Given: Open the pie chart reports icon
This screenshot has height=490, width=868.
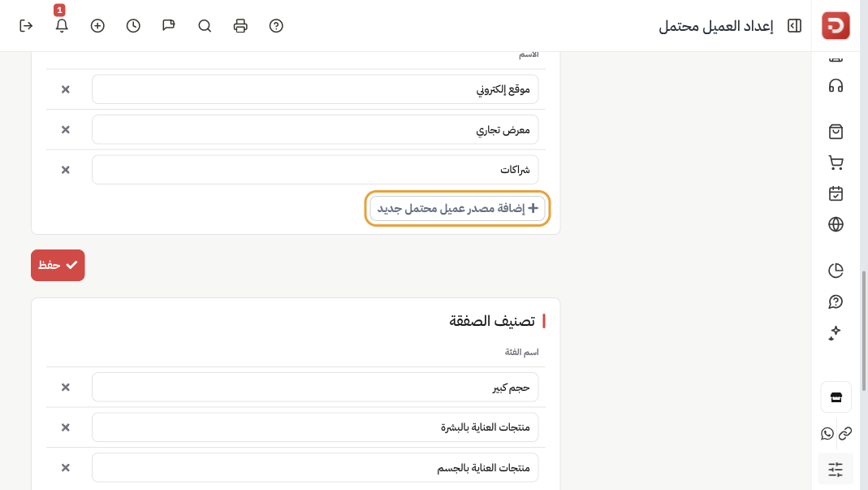Looking at the screenshot, I should (x=836, y=271).
